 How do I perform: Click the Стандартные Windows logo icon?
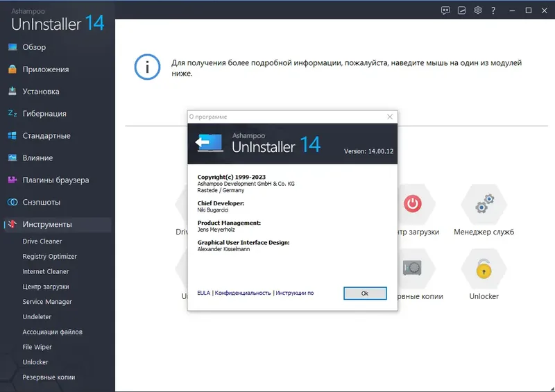coord(12,135)
